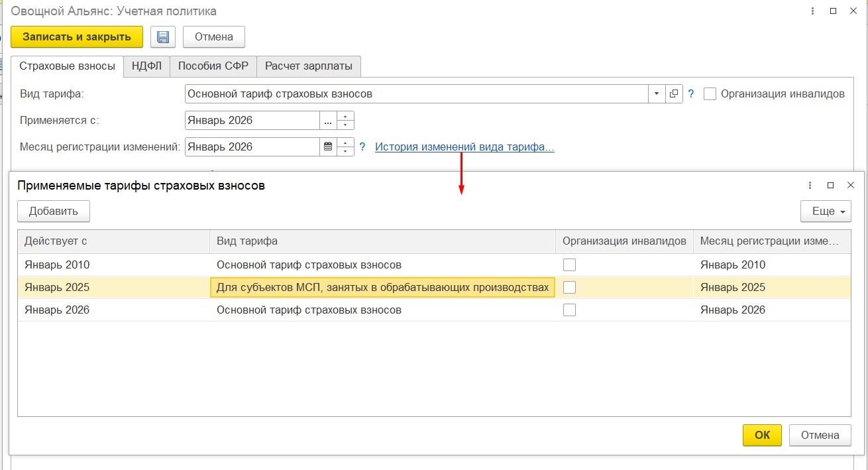This screenshot has width=868, height=470.
Task: Toggle the disabled-organization checkbox in the January 2026 row
Action: coord(569,310)
